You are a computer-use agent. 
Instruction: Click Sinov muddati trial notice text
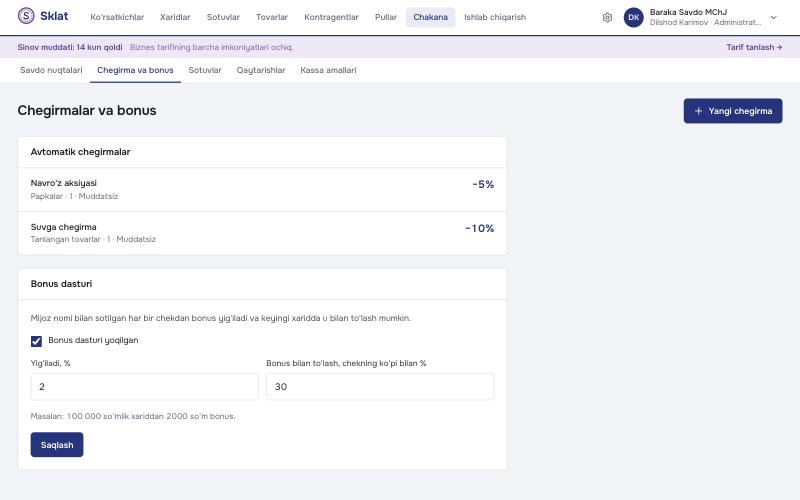tap(70, 47)
